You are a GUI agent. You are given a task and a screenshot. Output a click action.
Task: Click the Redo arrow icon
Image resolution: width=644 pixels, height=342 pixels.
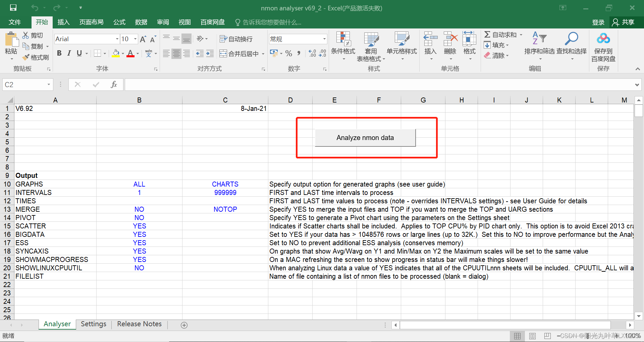(x=57, y=7)
